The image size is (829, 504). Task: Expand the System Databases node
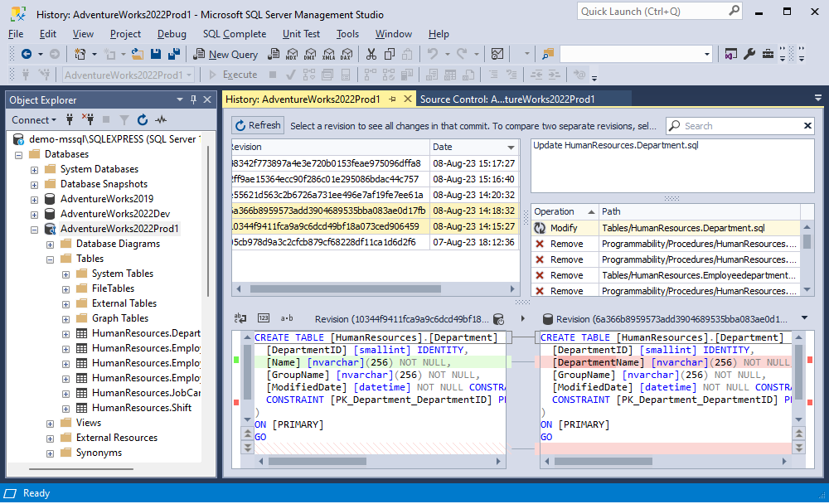[x=34, y=170]
